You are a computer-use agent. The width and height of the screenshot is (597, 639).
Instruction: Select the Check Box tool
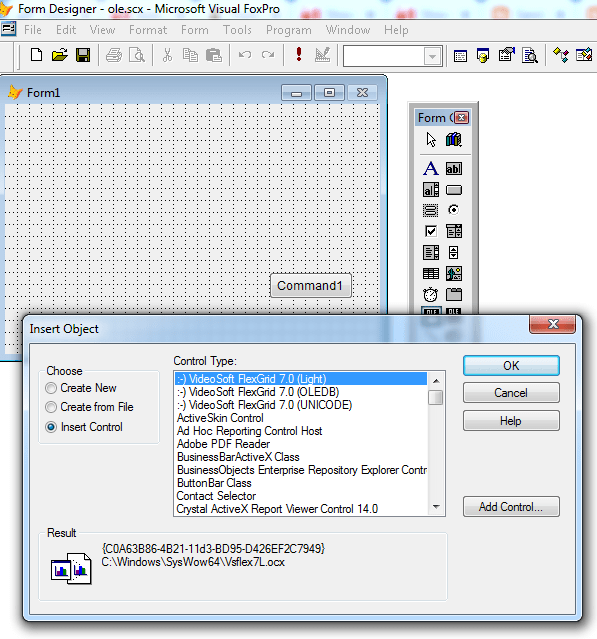(x=431, y=231)
